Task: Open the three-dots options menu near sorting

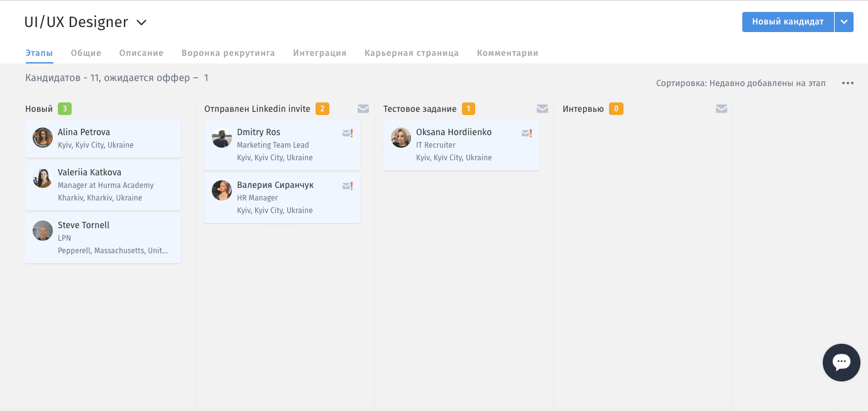Action: [847, 84]
